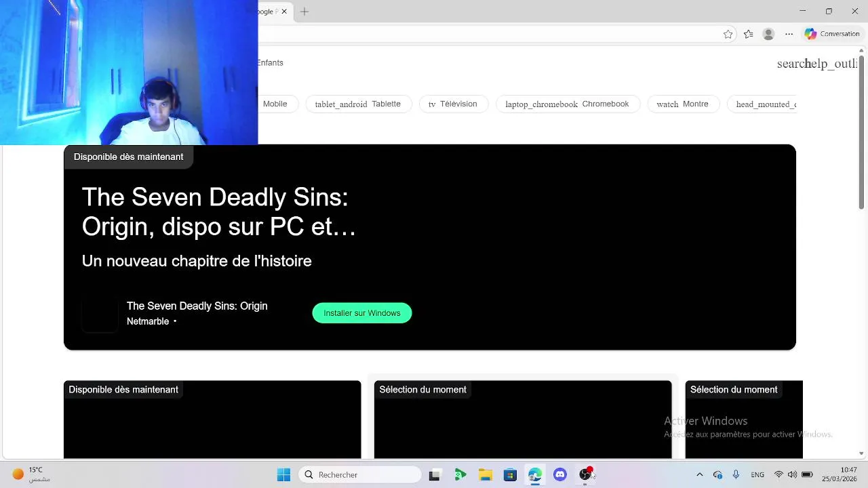Select the Chromebook device filter

pyautogui.click(x=568, y=104)
